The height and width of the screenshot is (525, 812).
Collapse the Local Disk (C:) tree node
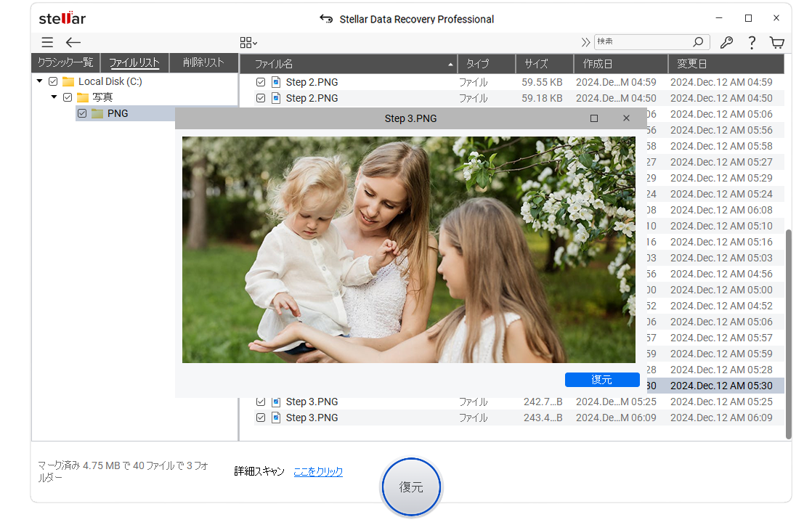(39, 81)
